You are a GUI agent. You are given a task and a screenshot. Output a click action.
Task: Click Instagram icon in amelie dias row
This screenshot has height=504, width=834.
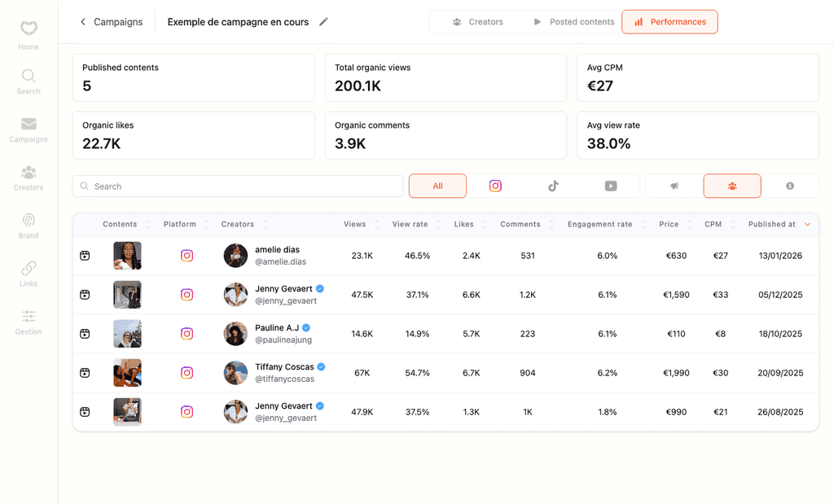(187, 256)
